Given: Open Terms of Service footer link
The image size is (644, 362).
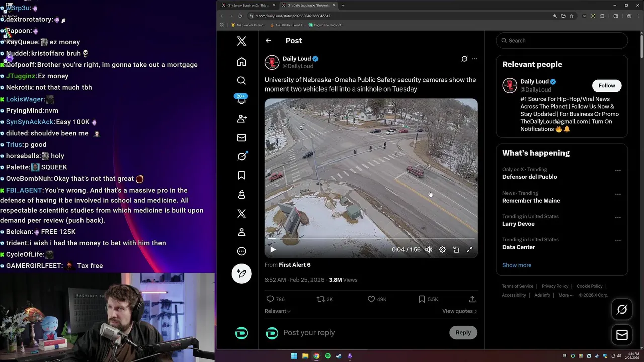Looking at the screenshot, I should click(x=518, y=286).
